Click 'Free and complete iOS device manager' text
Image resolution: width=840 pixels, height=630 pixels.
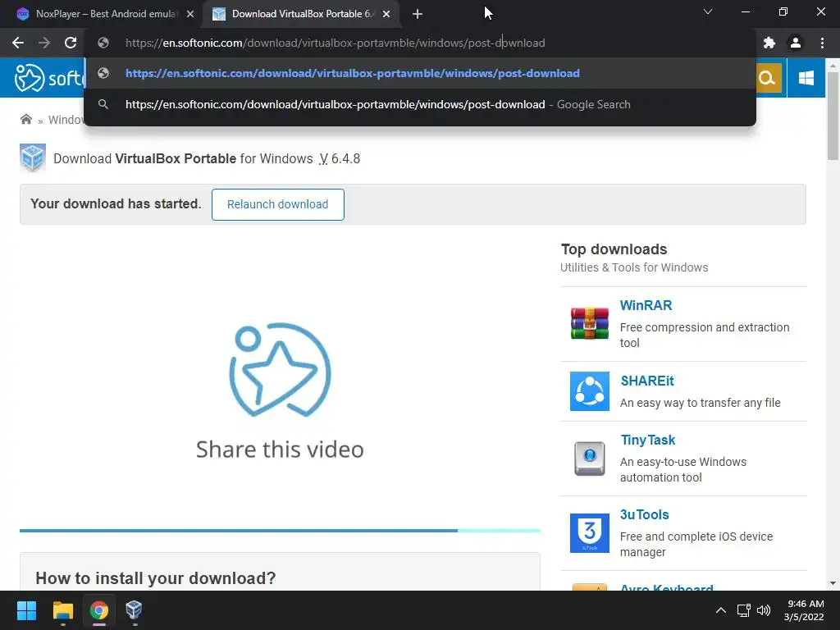point(696,545)
